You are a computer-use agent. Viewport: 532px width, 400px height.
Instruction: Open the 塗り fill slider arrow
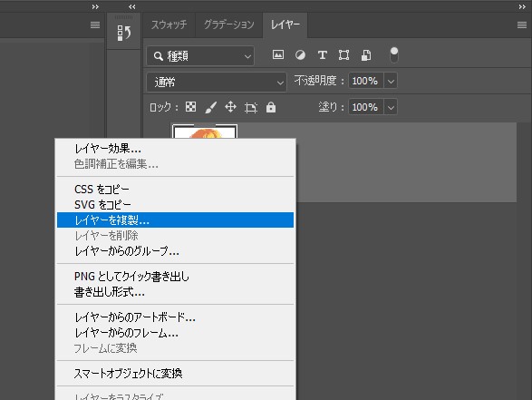[x=391, y=107]
